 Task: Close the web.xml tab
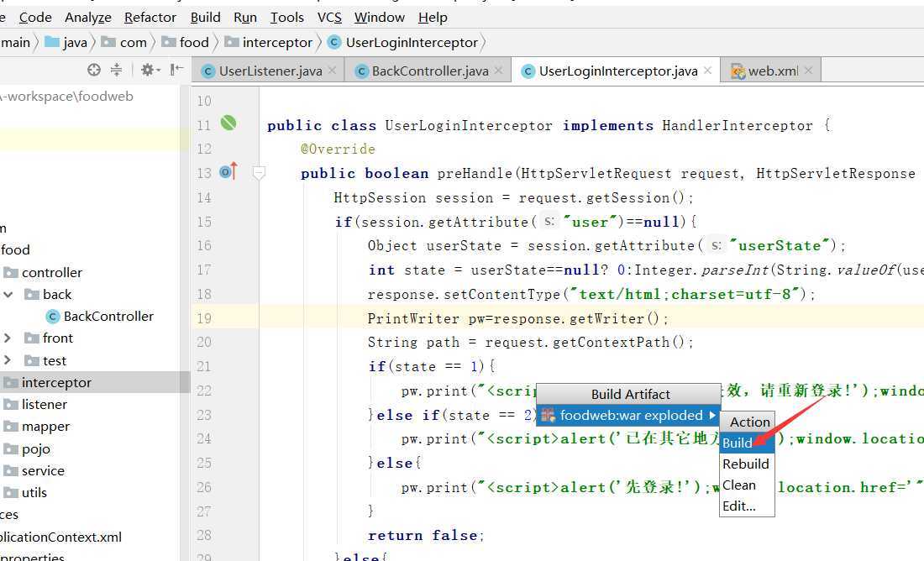(808, 71)
